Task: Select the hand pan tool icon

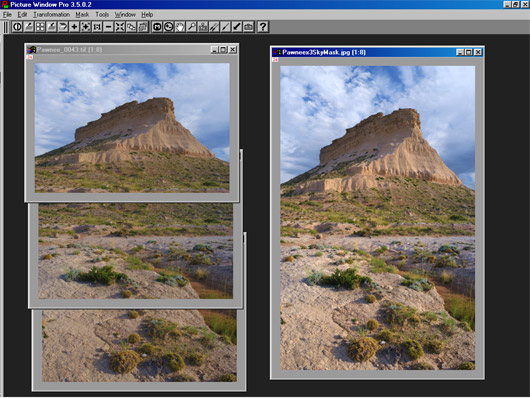Action: [180, 27]
